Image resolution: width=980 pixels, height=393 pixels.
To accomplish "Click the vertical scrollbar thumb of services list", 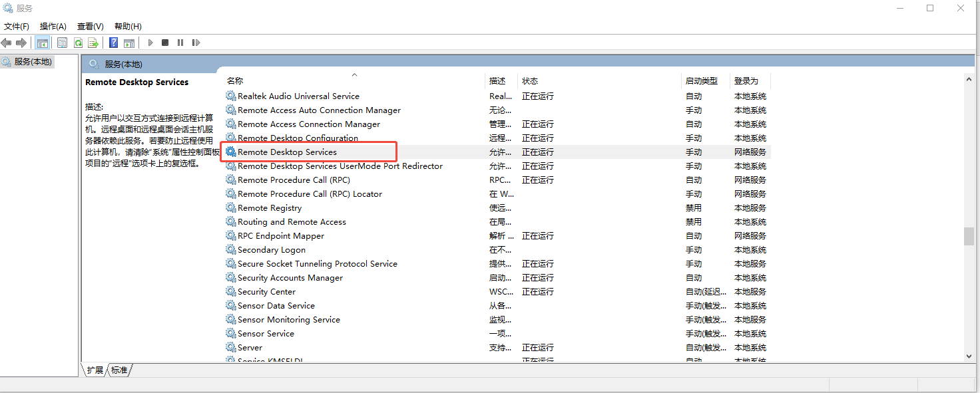I will click(969, 236).
